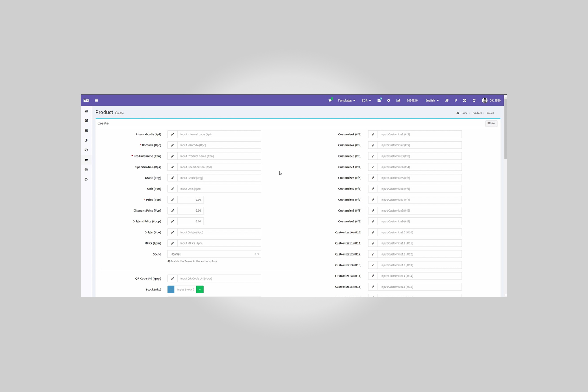Click pencil icon beside Internal code field
Image resolution: width=588 pixels, height=392 pixels.
click(173, 134)
